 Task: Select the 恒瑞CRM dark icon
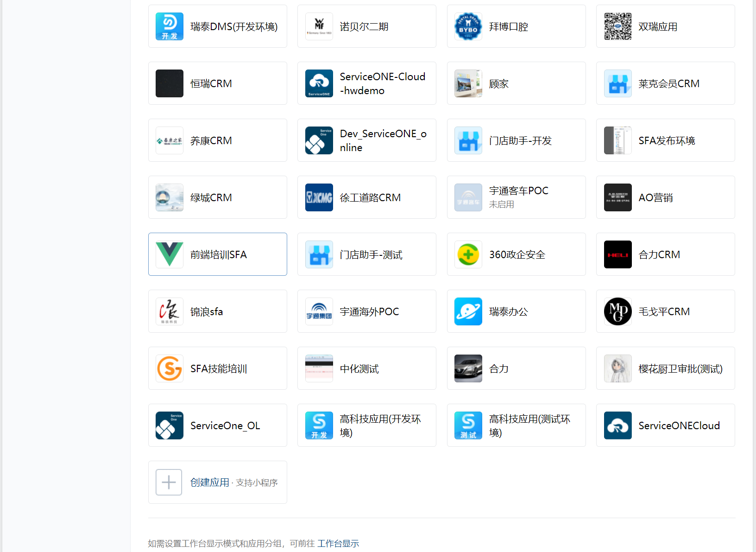[x=170, y=83]
